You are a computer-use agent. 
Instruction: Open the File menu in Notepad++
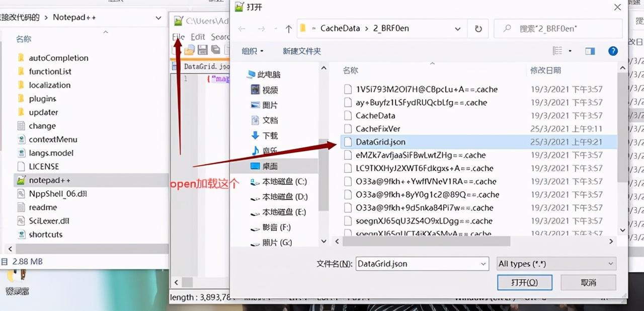178,37
